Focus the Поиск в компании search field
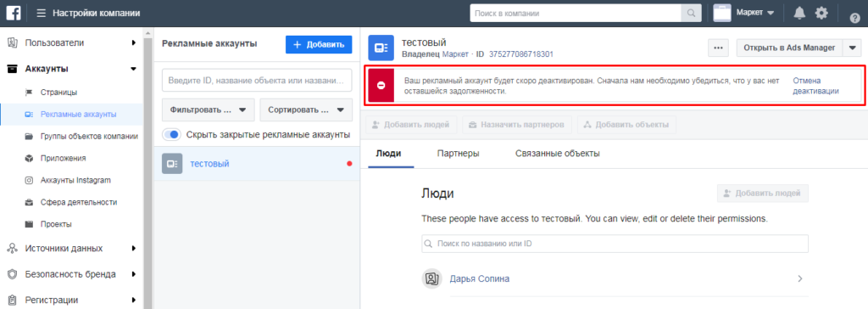This screenshot has width=868, height=309. (x=576, y=13)
